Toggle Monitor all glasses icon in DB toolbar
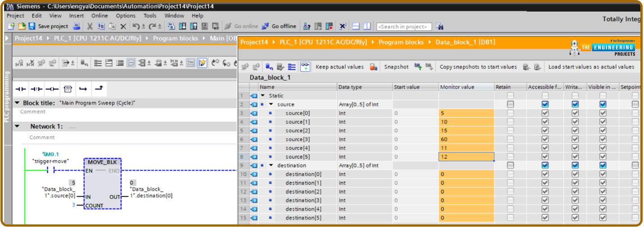This screenshot has width=644, height=228. click(305, 67)
